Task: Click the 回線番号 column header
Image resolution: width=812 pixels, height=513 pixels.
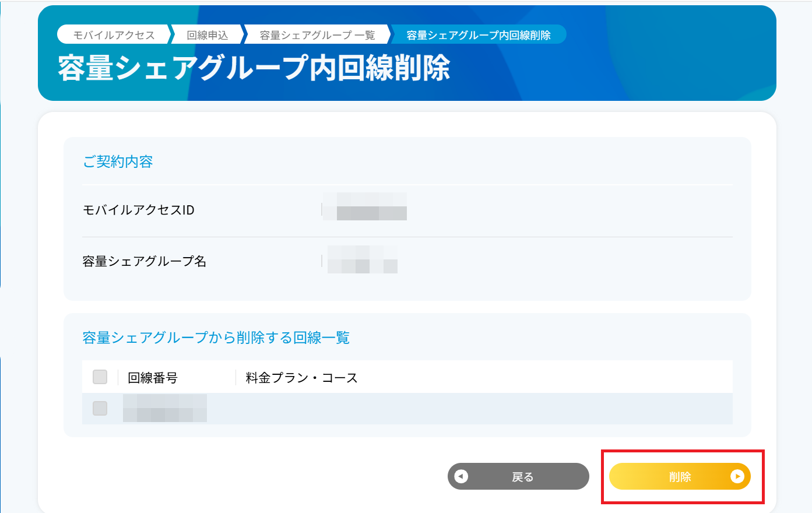Action: click(153, 378)
